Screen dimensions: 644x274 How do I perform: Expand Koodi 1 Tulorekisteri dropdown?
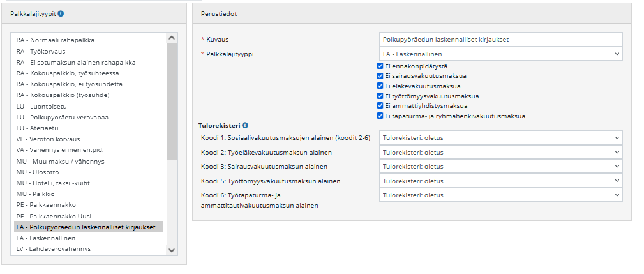(x=500, y=137)
